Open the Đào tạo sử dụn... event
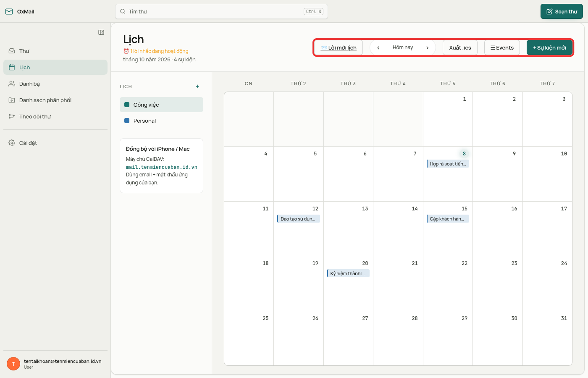Image resolution: width=588 pixels, height=378 pixels. [299, 219]
